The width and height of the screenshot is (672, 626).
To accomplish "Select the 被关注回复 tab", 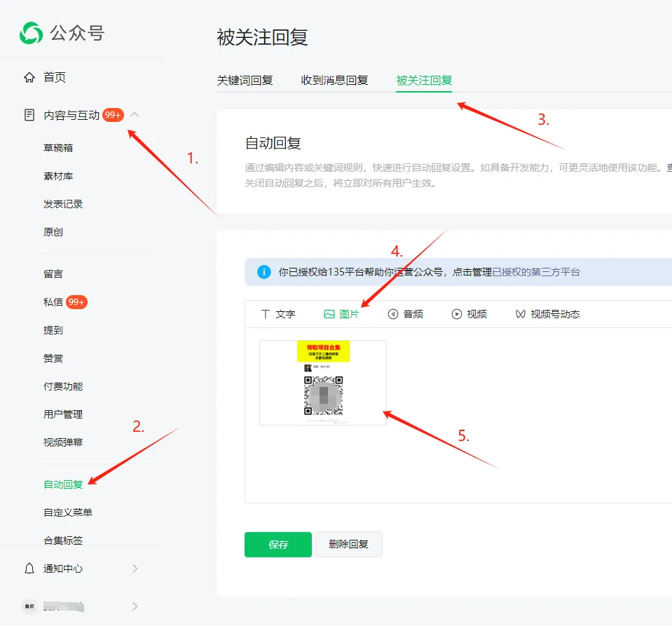I will (x=424, y=80).
